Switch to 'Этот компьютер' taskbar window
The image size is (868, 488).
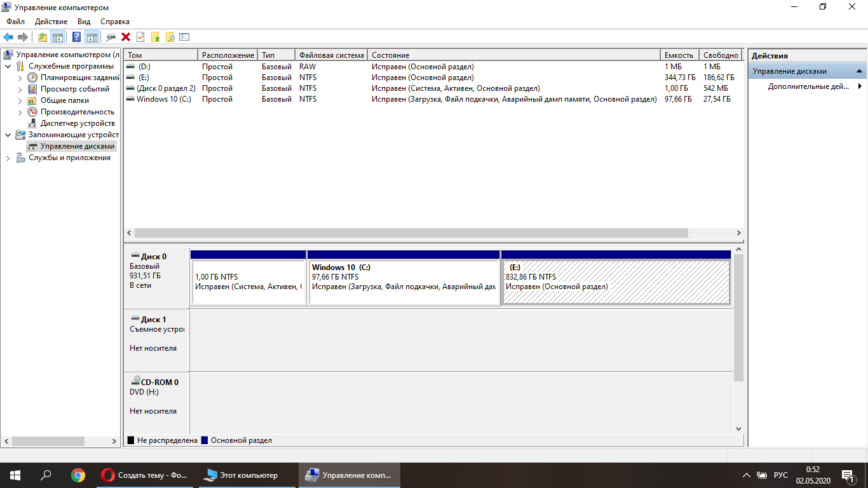tap(247, 475)
